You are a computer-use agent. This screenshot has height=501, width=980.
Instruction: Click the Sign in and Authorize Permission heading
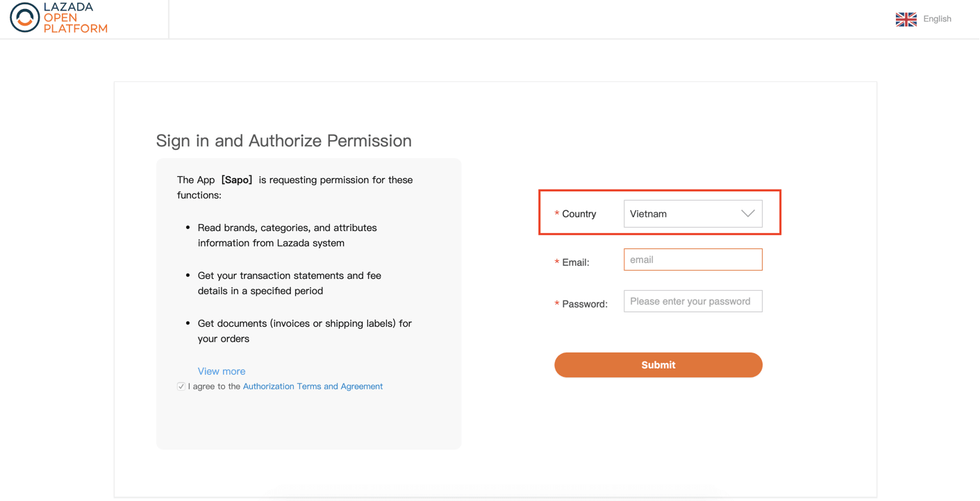coord(283,141)
